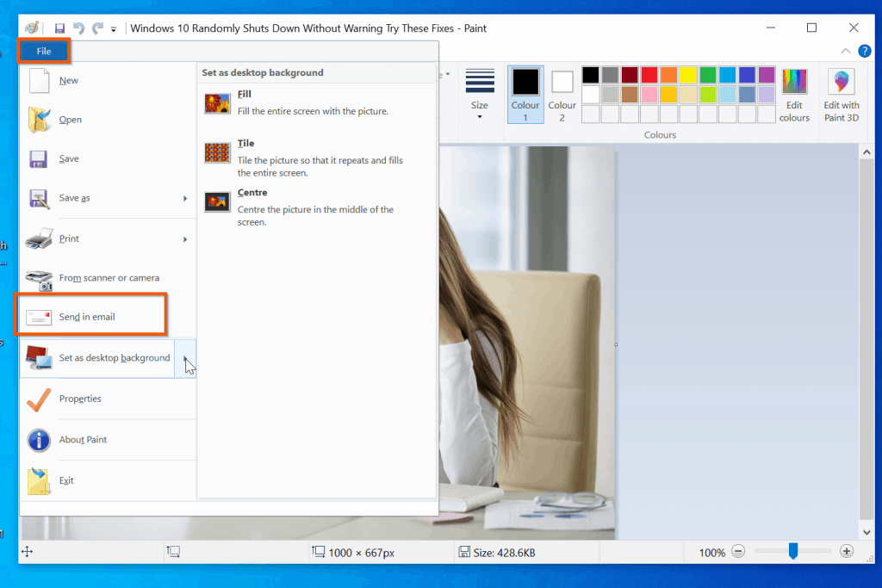Pick the orange colour swatch
Viewport: 882px width, 588px height.
668,75
